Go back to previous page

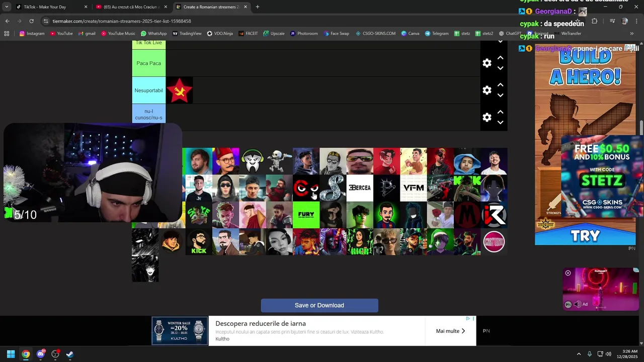[7, 21]
